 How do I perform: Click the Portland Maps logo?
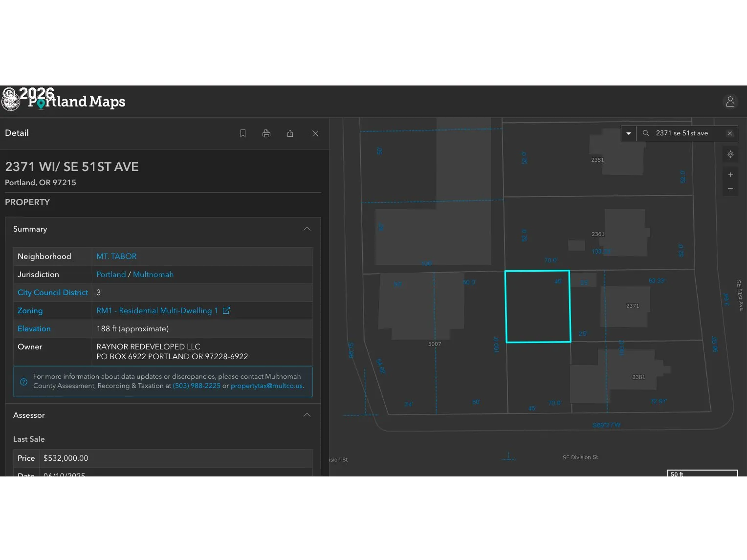(x=65, y=101)
